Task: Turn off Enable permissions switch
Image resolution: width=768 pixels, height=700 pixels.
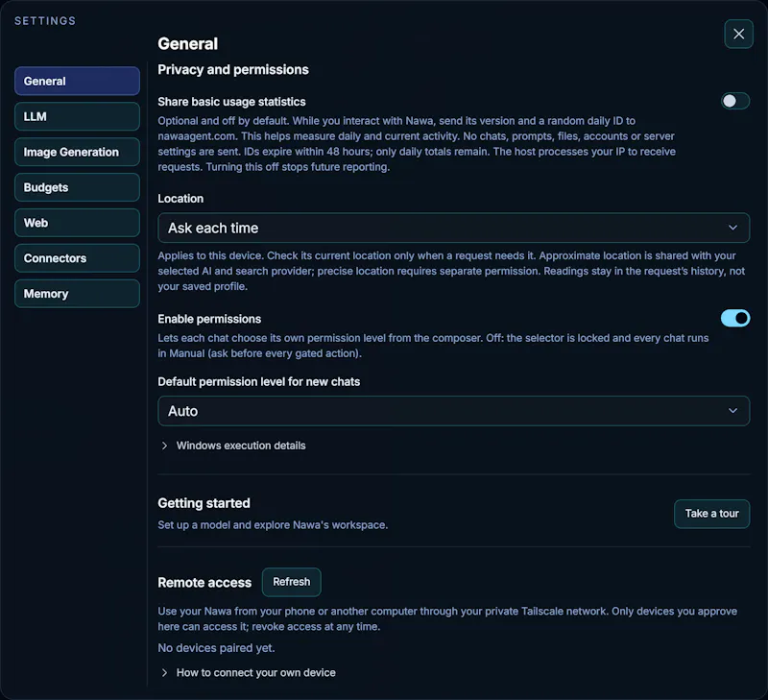Action: 734,319
